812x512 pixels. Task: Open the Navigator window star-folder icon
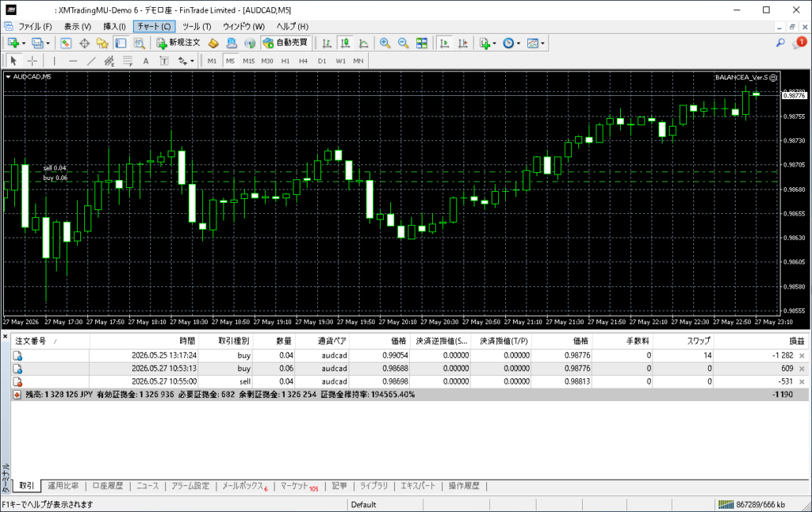pyautogui.click(x=102, y=43)
